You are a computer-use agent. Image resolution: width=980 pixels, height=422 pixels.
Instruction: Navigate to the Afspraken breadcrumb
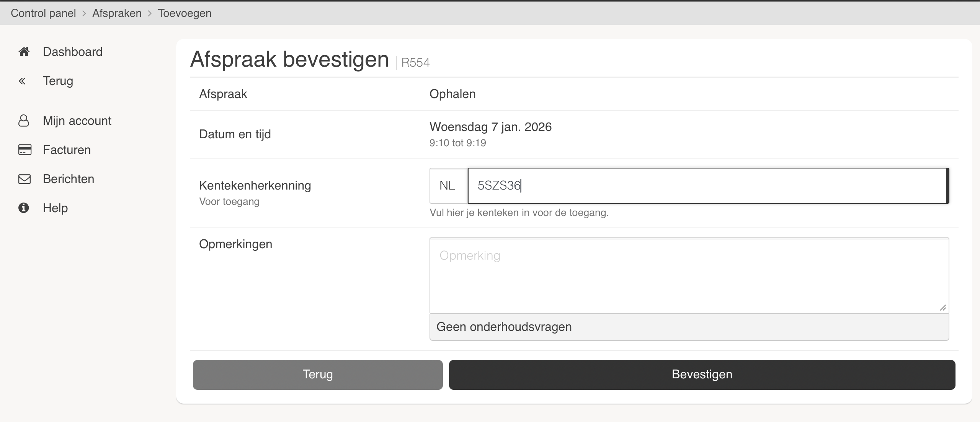117,13
